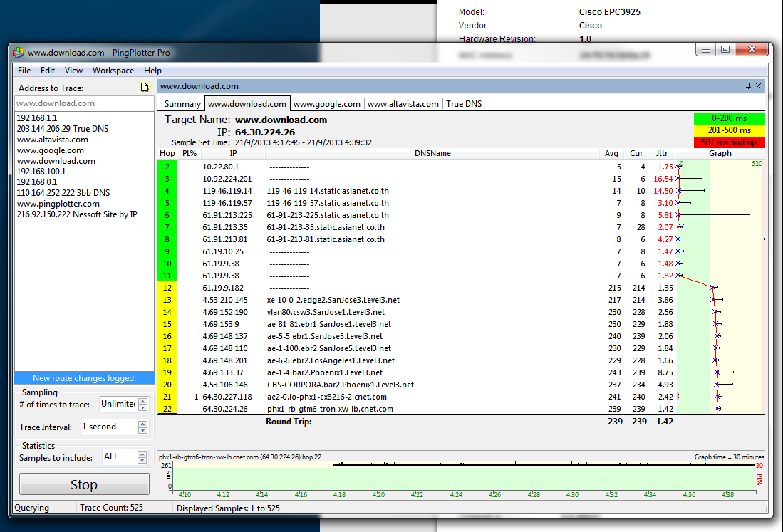
Task: Click the PingPlotter Pro title bar app icon
Action: (x=19, y=53)
